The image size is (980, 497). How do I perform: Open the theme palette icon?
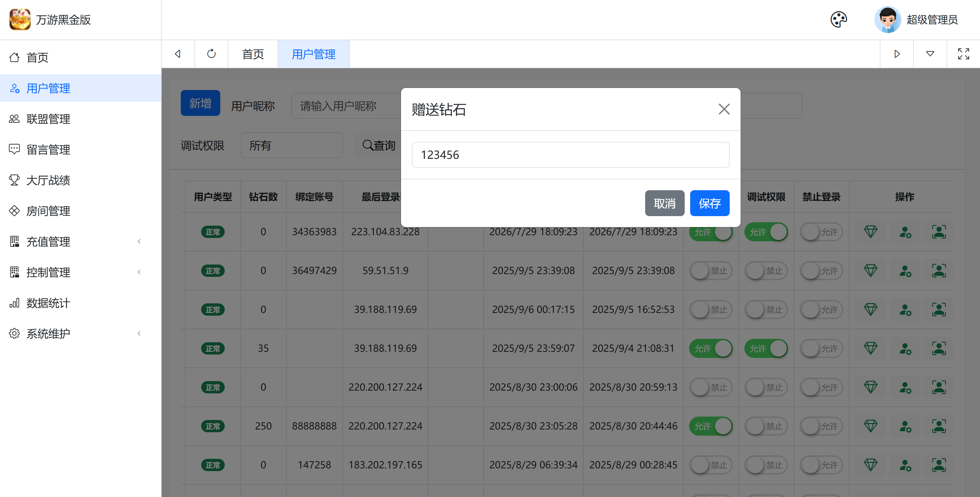(x=838, y=20)
